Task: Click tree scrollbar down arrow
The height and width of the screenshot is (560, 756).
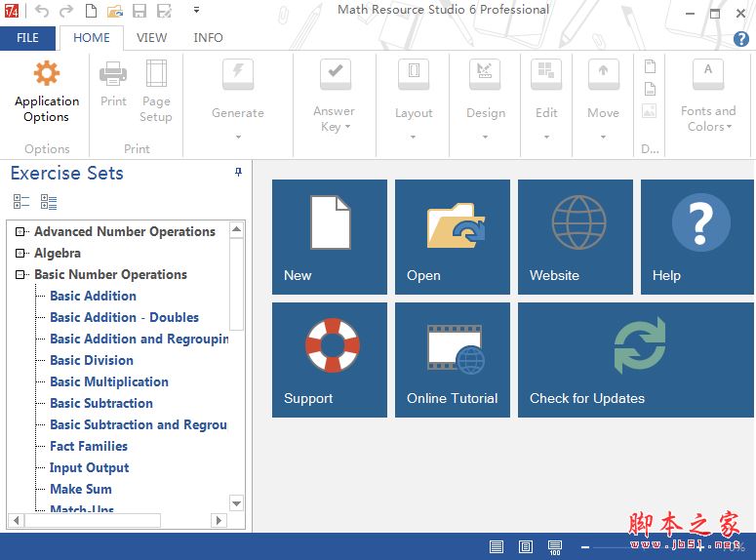Action: click(x=236, y=503)
